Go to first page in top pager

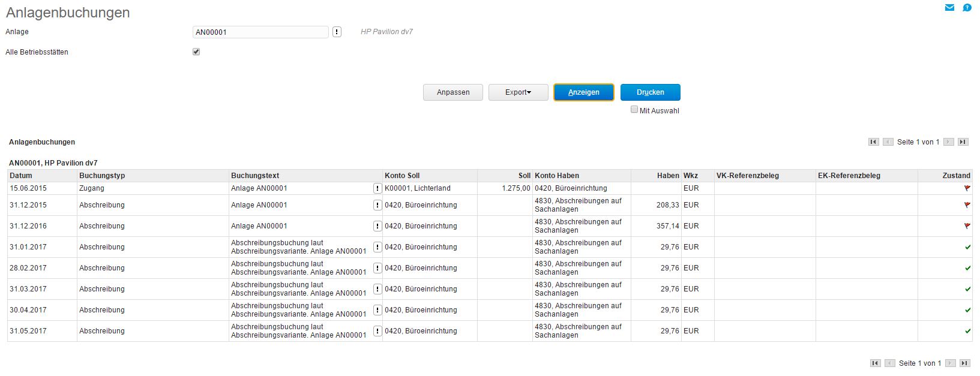click(873, 142)
